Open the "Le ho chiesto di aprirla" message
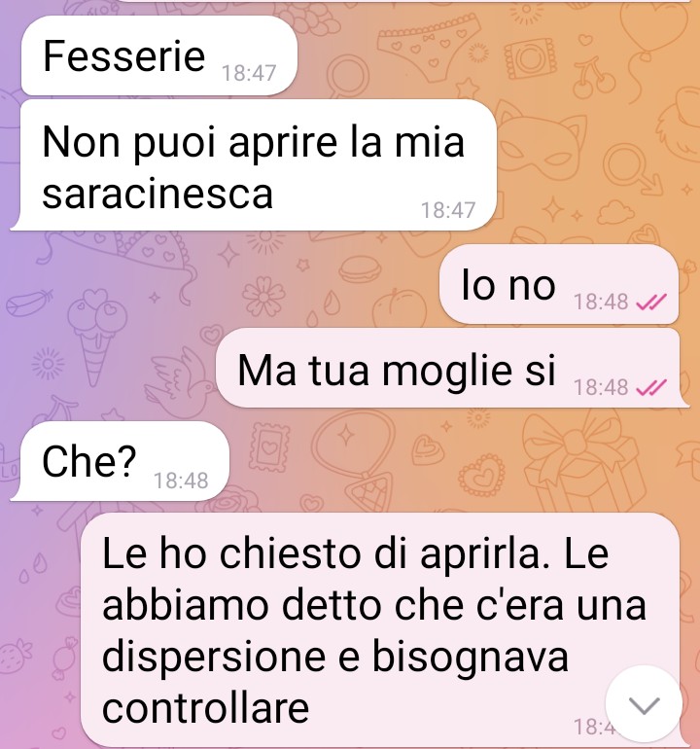The height and width of the screenshot is (749, 700). [x=380, y=630]
